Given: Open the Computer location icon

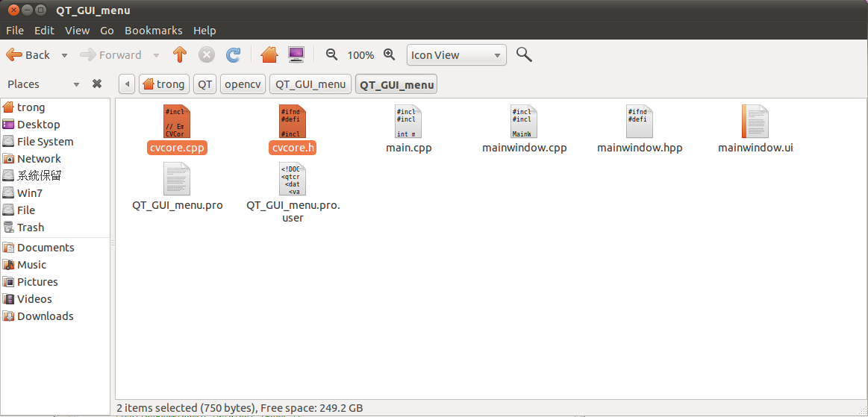Looking at the screenshot, I should (296, 54).
